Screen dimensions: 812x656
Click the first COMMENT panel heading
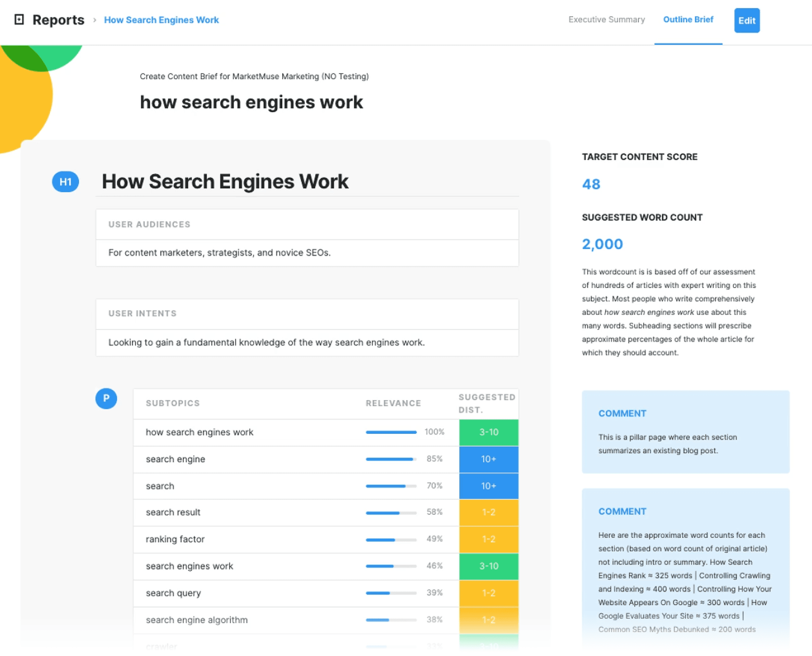point(622,413)
